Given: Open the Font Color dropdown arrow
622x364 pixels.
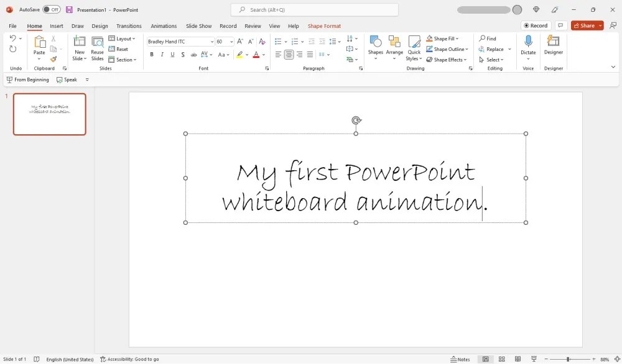Looking at the screenshot, I should click(262, 54).
